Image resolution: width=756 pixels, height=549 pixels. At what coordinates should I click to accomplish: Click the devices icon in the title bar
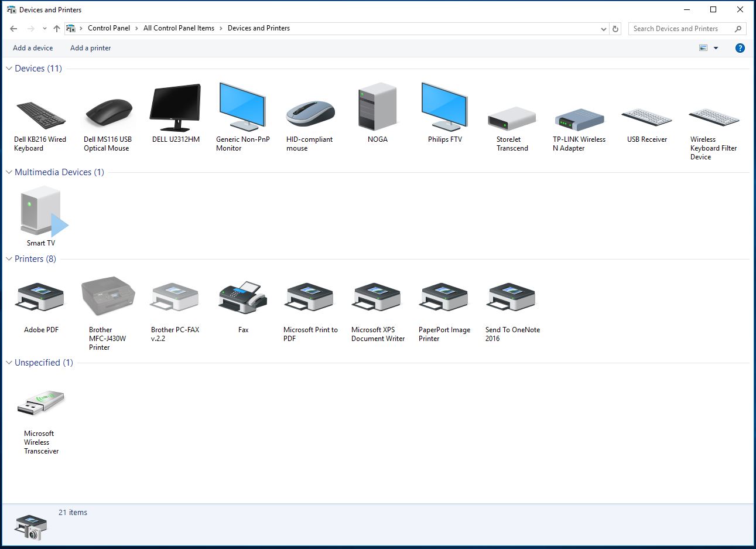11,9
